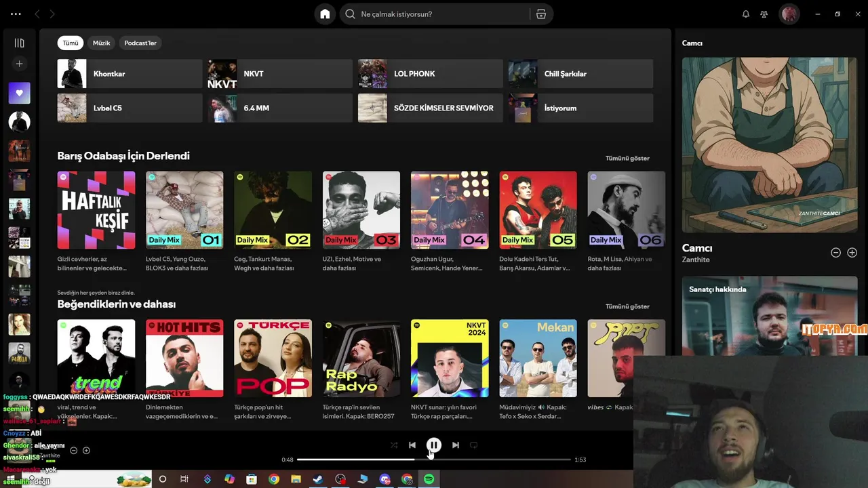
Task: Open the Rap Radyo playlist cover
Action: click(x=361, y=359)
